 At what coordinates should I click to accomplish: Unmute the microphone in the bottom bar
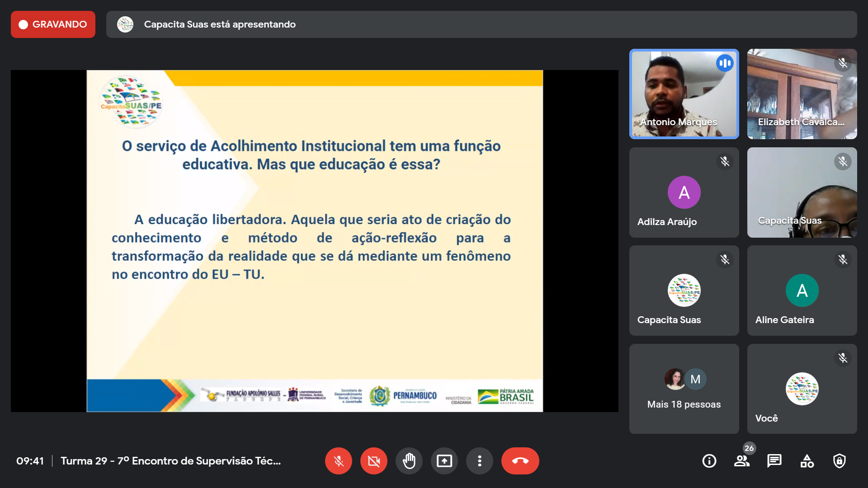point(338,461)
